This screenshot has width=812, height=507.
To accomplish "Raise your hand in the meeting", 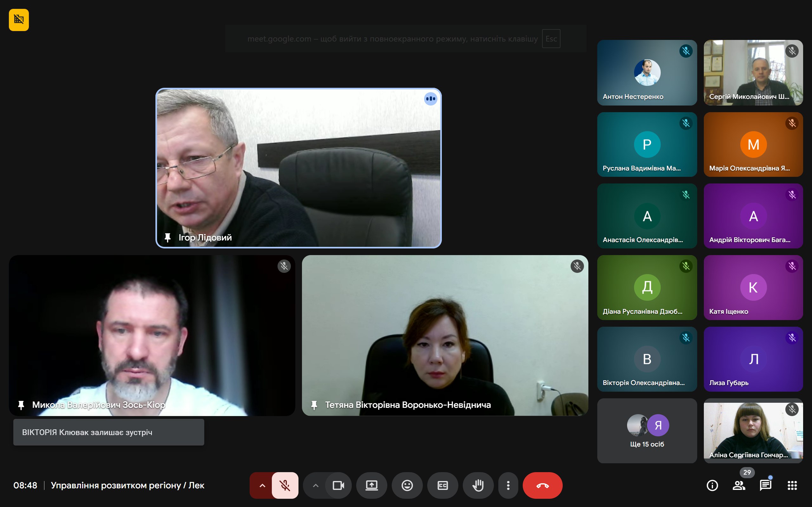I will coord(478,485).
